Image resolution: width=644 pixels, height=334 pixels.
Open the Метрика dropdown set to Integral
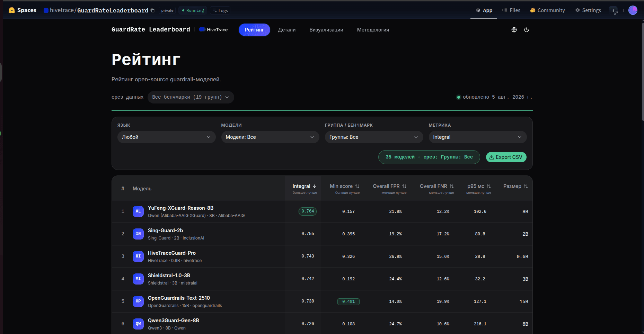[478, 137]
